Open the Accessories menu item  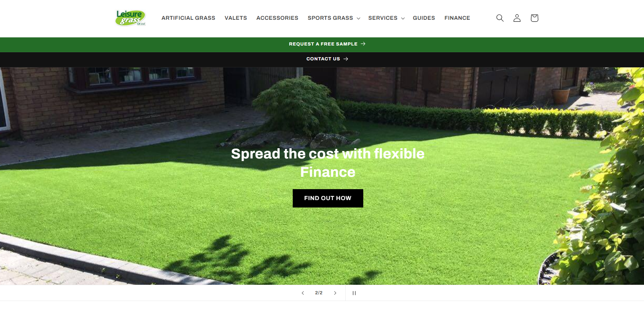[x=277, y=18]
